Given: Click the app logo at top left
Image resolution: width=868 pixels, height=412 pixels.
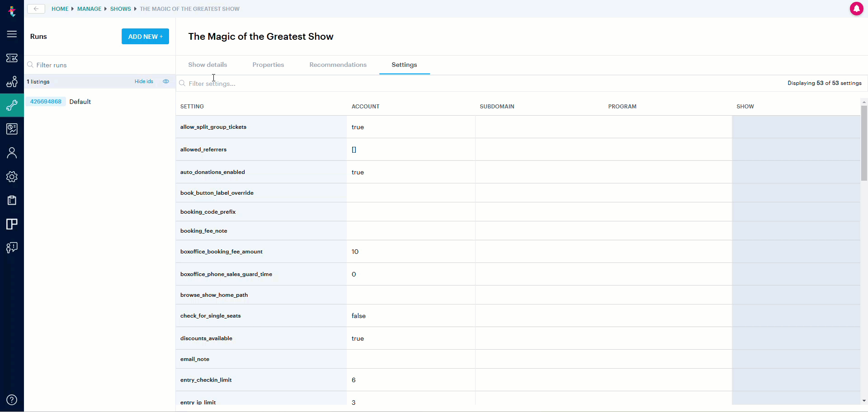Looking at the screenshot, I should coord(12,11).
